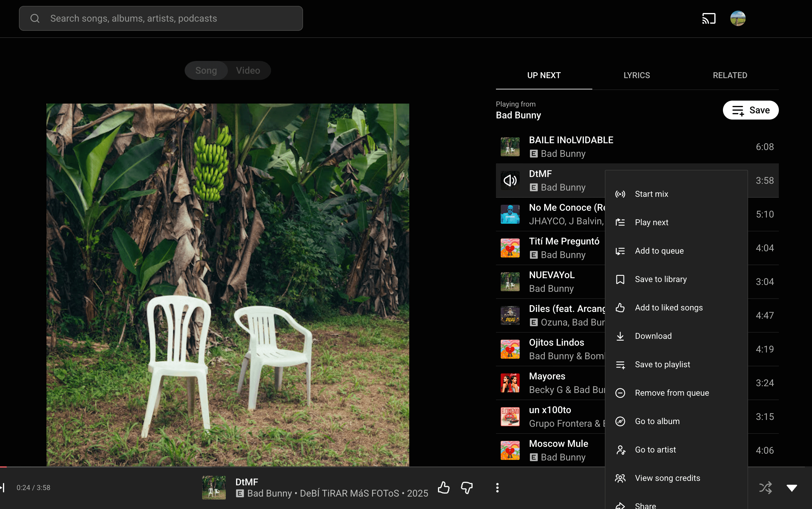Click the Save to library bookmark icon
Screen dimensions: 812x509
click(620, 279)
